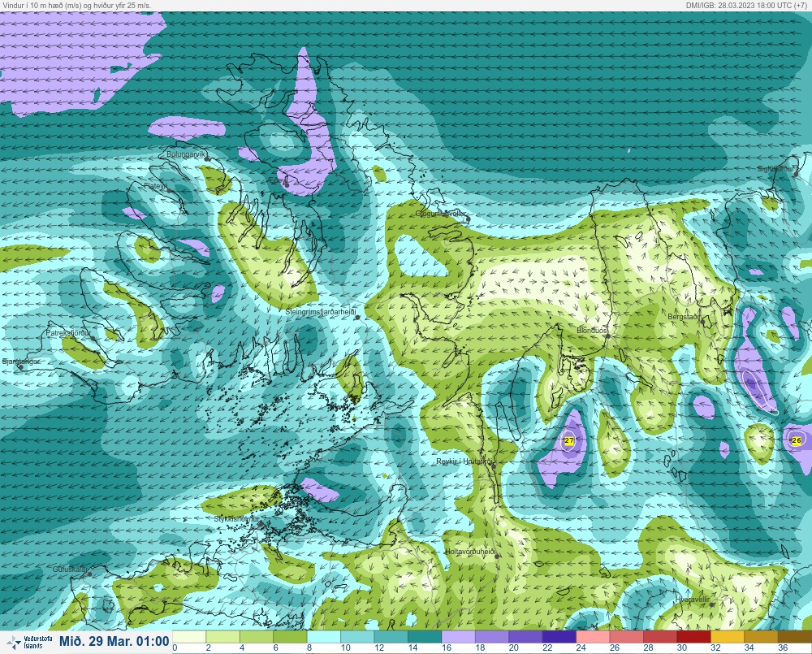Click the Hveravellir station label
Image resolution: width=812 pixels, height=654 pixels.
[693, 600]
